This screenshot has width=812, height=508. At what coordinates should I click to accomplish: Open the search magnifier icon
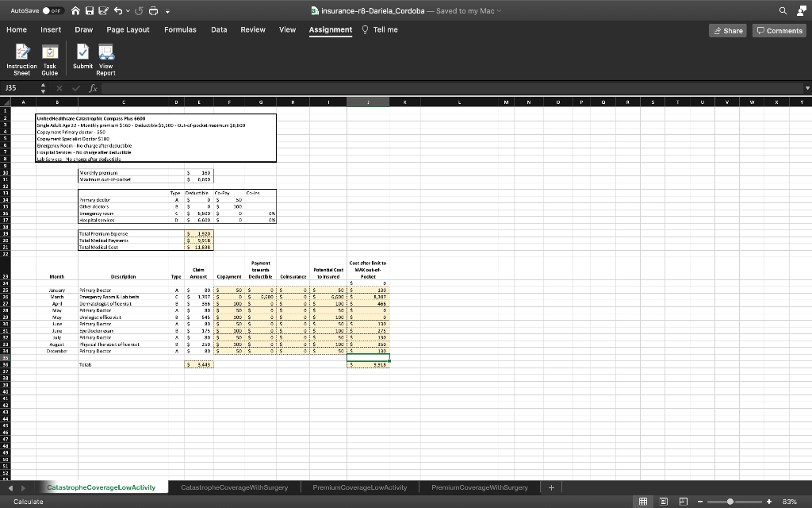click(x=783, y=10)
